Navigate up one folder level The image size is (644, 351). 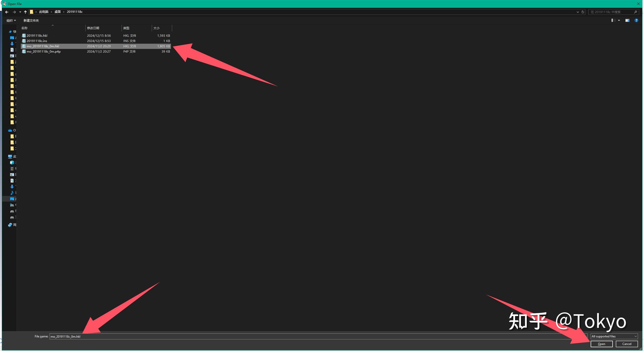25,12
